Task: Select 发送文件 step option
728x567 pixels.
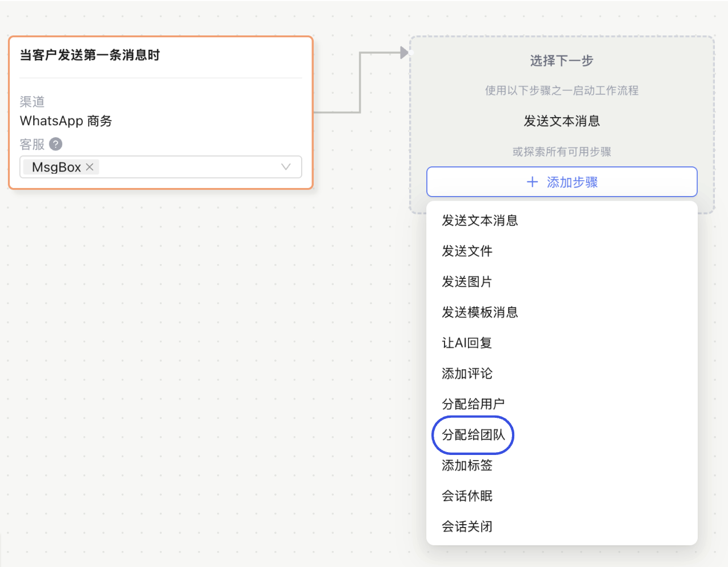Action: [468, 251]
